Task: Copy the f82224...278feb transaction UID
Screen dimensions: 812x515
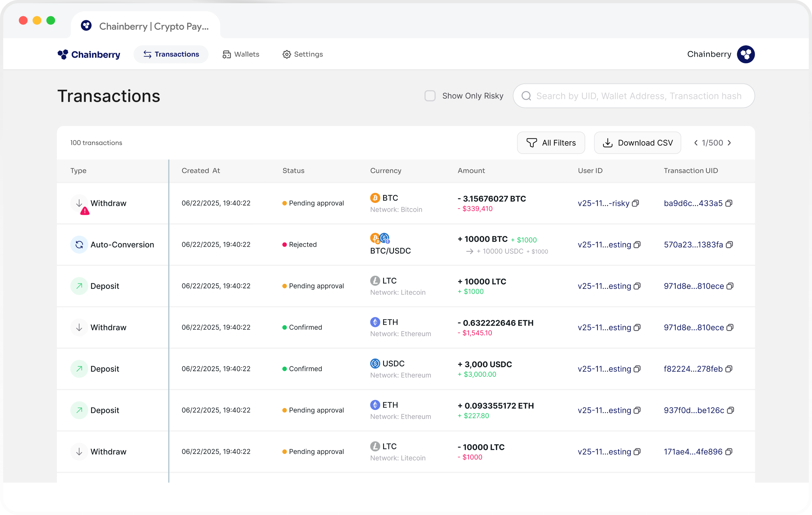Action: coord(729,369)
